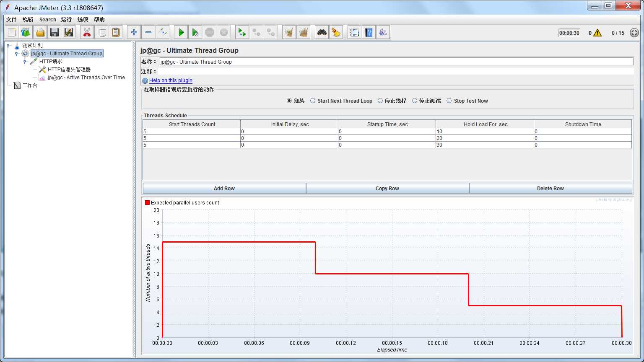Screen dimensions: 644x362
Task: Collapse all nodes with minus icon
Action: click(148, 32)
